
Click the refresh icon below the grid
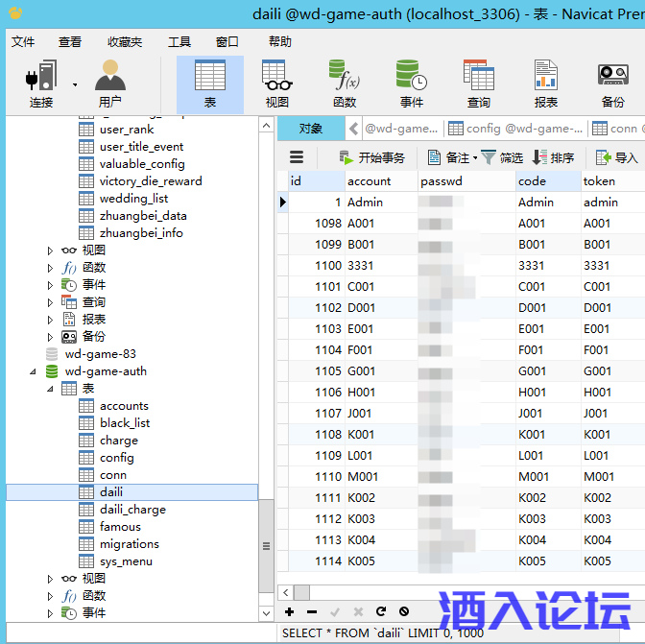pyautogui.click(x=381, y=611)
